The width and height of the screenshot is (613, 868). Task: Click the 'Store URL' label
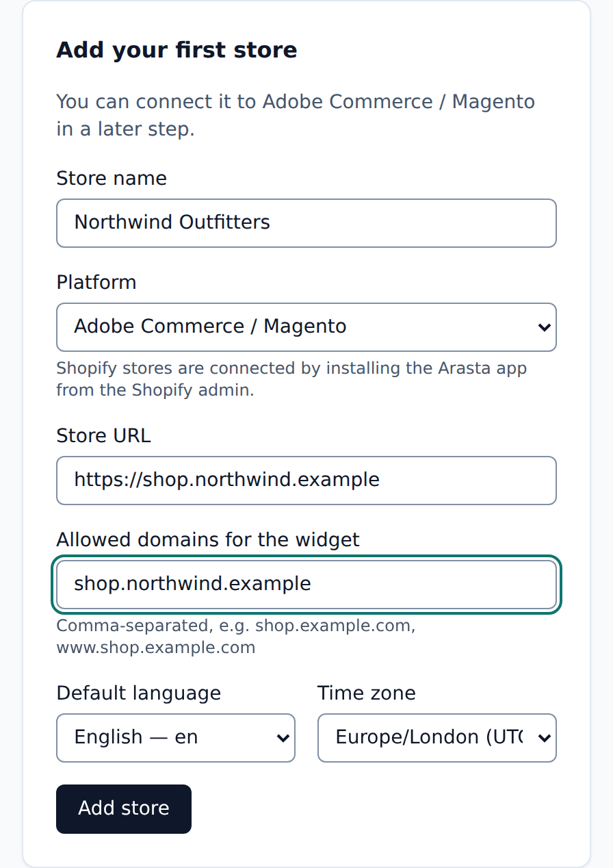tap(103, 435)
